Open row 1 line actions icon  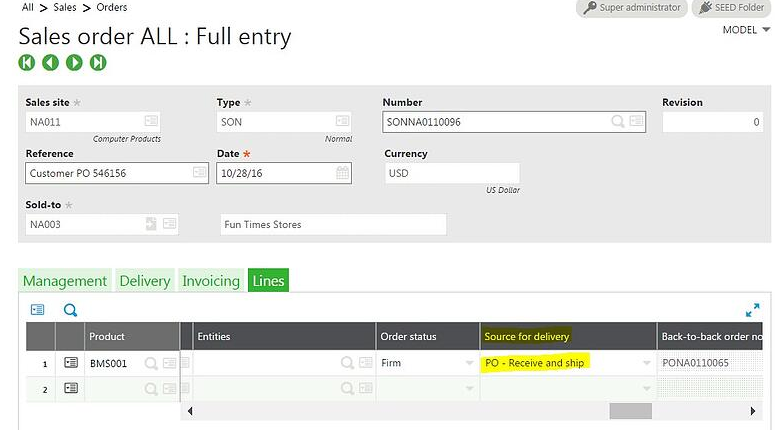[x=71, y=363]
